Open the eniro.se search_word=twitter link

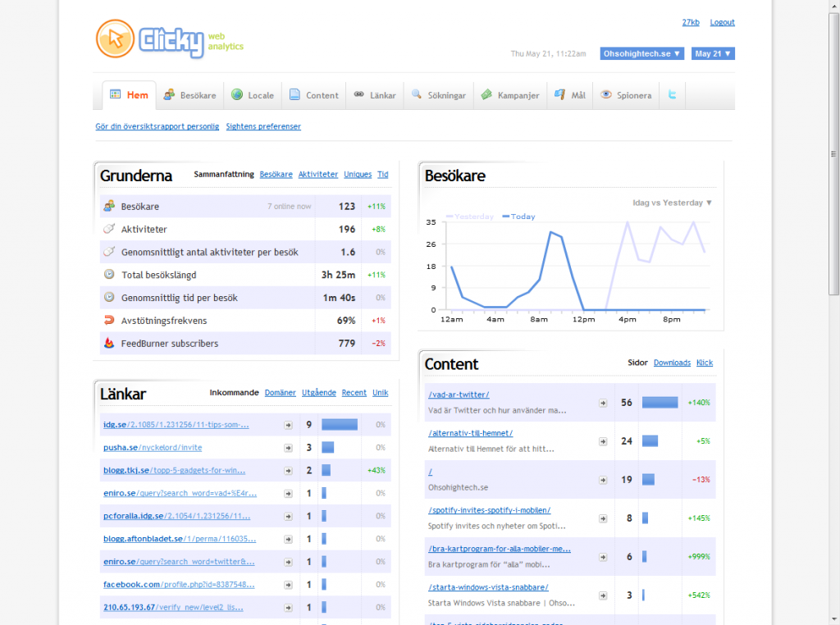click(179, 562)
